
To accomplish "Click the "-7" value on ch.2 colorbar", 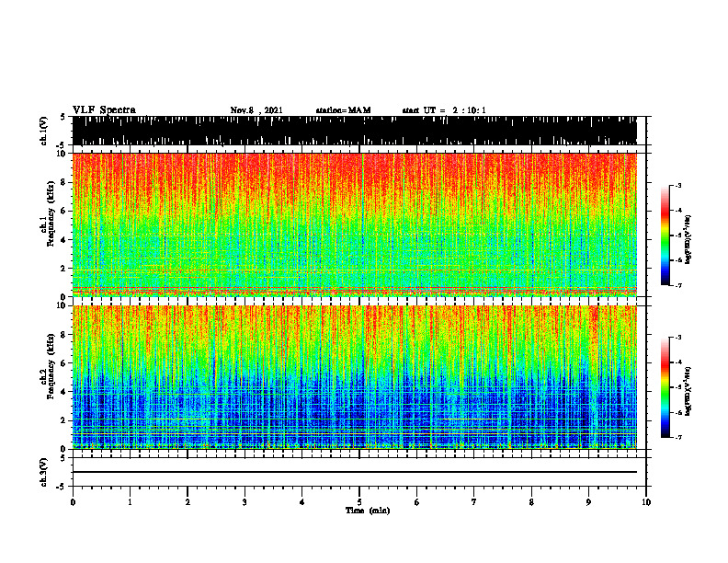I will click(678, 437).
